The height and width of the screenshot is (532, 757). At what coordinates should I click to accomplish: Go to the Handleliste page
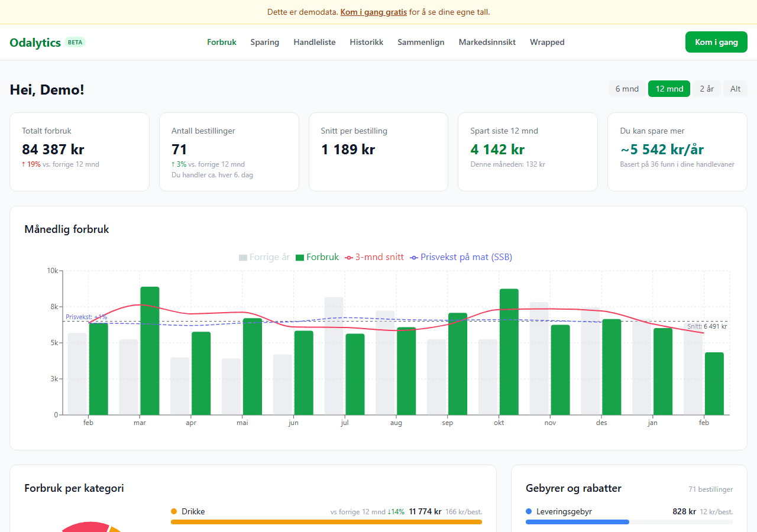tap(314, 43)
